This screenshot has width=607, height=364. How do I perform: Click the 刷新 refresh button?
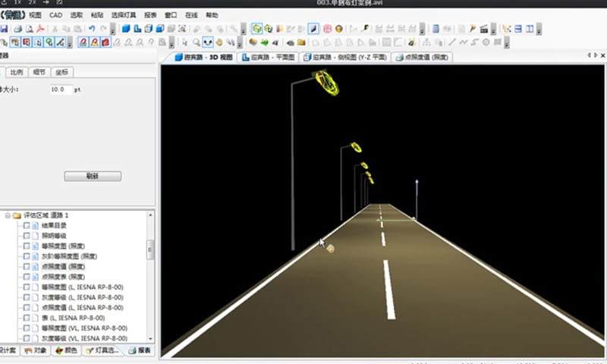[93, 177]
